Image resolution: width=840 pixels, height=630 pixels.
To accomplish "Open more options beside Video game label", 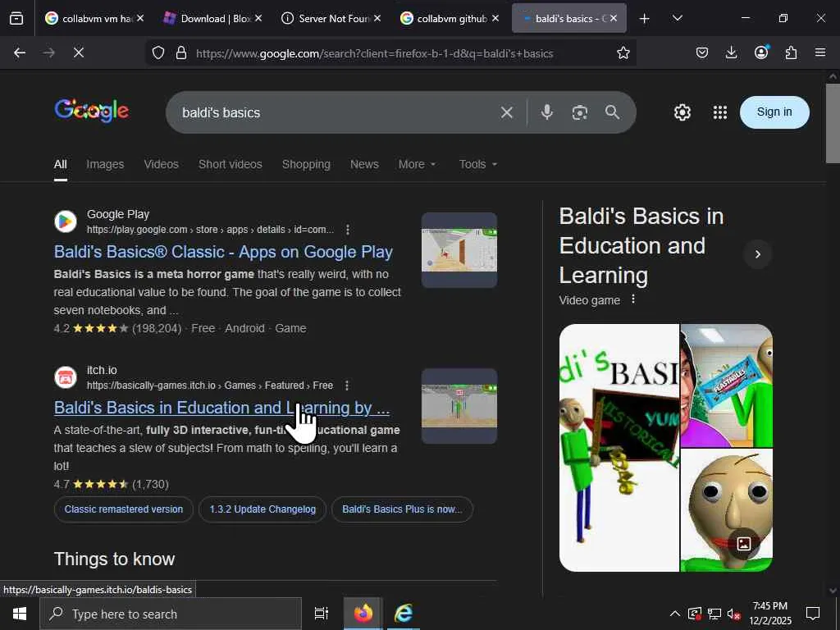I will pyautogui.click(x=633, y=299).
